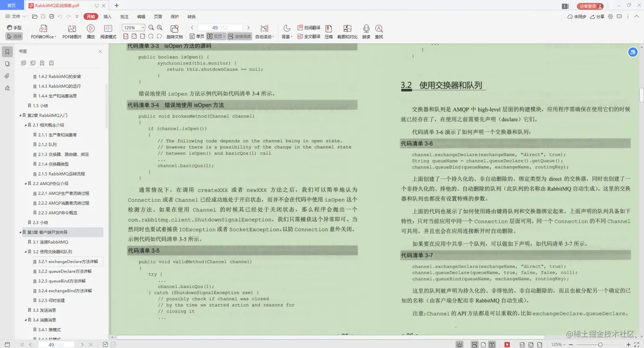Screen dimensions: 644x348
Task: Click the 访客登录 login button
Action: 590,6
